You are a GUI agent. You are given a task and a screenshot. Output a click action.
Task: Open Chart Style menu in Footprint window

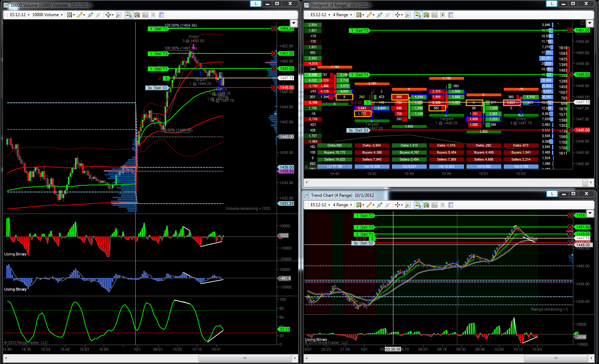(x=360, y=15)
